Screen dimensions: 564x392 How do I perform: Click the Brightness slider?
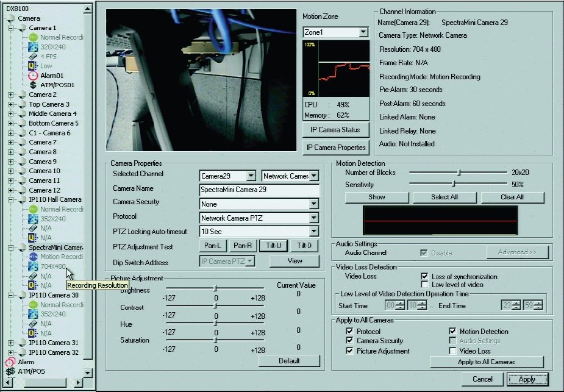215,288
